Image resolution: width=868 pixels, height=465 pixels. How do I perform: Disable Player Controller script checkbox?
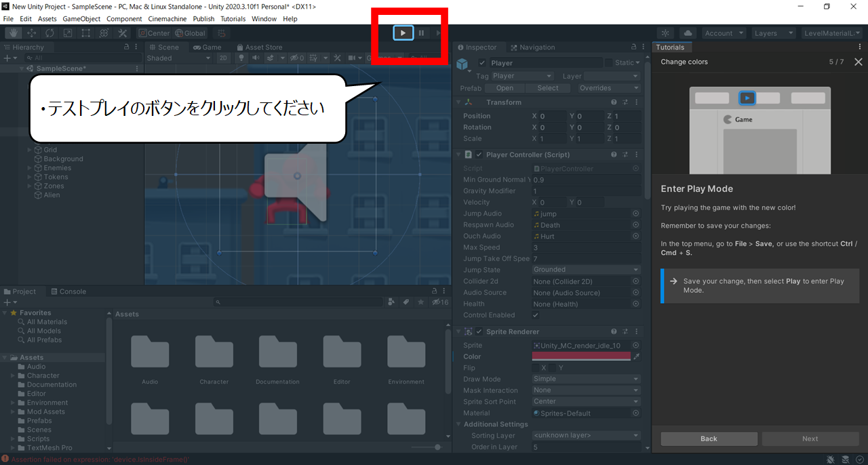479,155
